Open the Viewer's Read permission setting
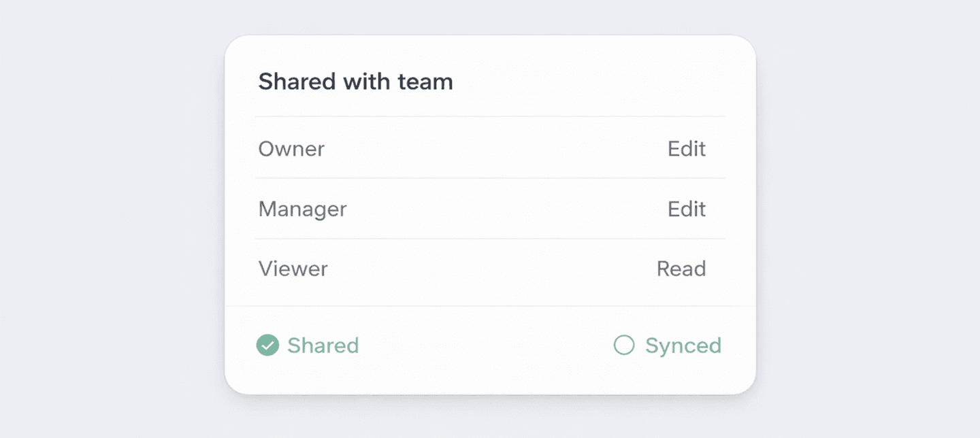The width and height of the screenshot is (980, 438). coord(681,269)
